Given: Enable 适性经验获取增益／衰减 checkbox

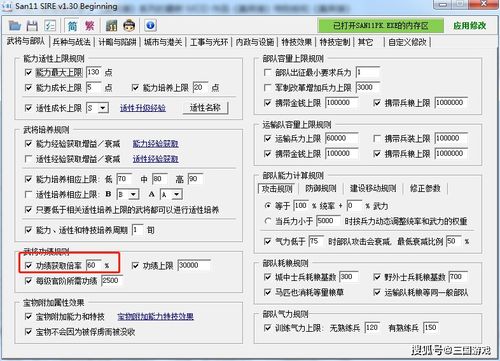Looking at the screenshot, I should click(x=29, y=159).
